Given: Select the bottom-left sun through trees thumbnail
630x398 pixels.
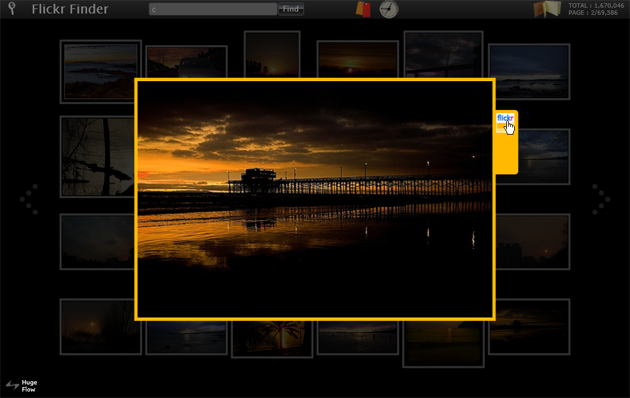Looking at the screenshot, I should click(x=100, y=327).
